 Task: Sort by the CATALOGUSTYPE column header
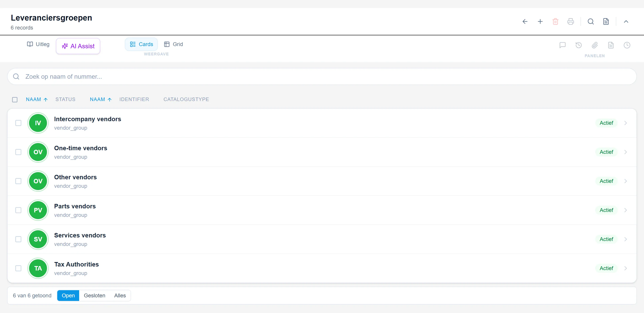coord(186,99)
